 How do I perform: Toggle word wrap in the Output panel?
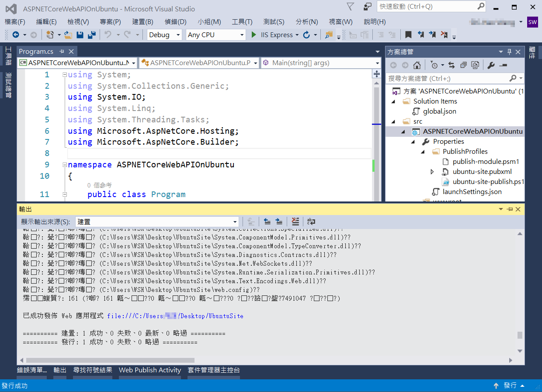point(311,222)
